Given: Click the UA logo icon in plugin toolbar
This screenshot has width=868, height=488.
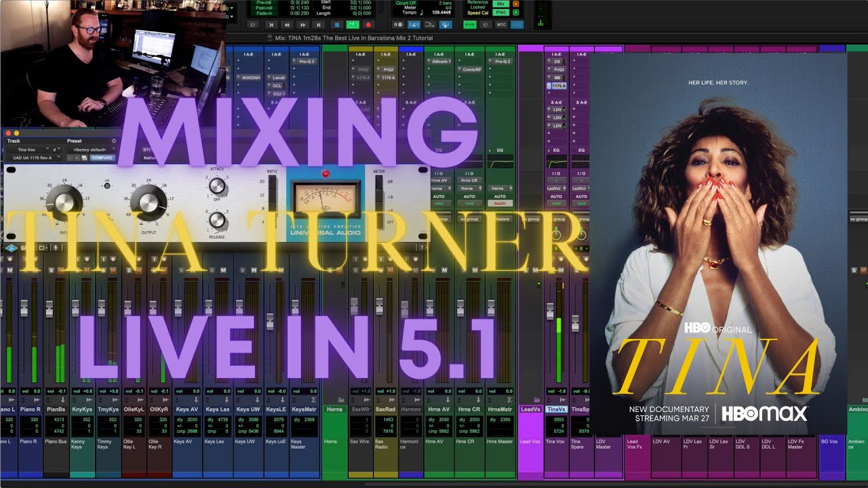Looking at the screenshot, I should (x=12, y=248).
